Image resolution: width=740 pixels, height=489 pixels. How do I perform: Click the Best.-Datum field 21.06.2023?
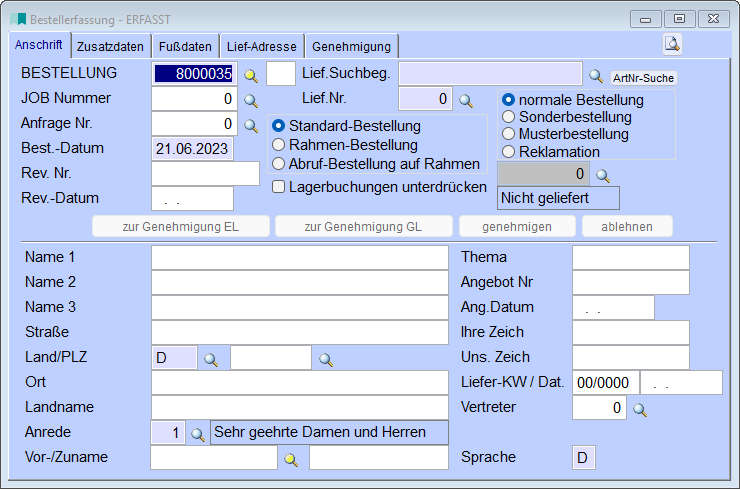click(193, 149)
